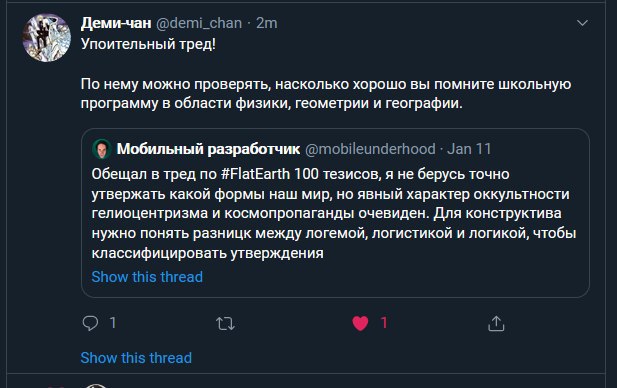Open the @mobileunderhood handle

tap(370, 149)
